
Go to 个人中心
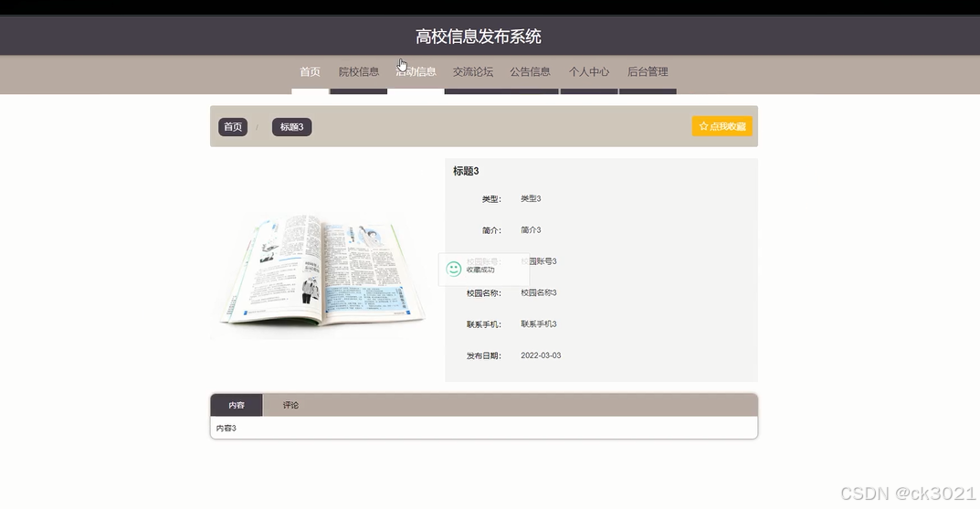(589, 72)
